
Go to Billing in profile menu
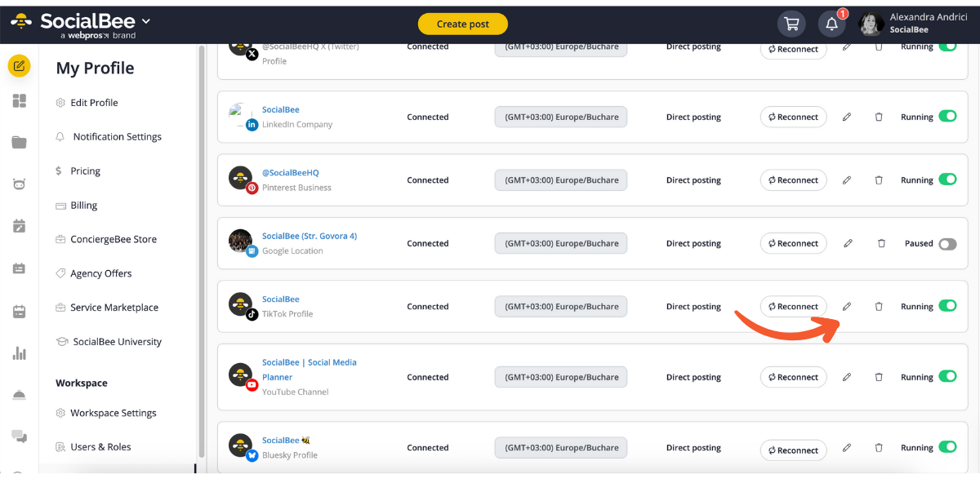click(x=83, y=206)
